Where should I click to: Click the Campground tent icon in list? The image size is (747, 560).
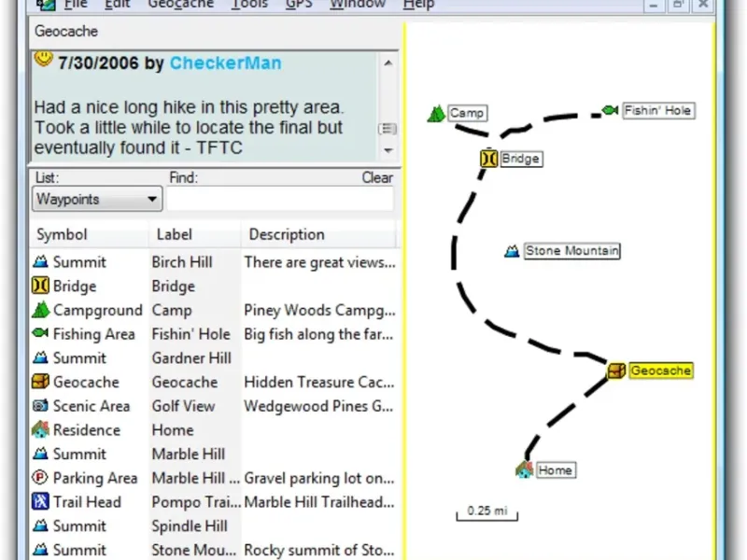click(x=41, y=310)
